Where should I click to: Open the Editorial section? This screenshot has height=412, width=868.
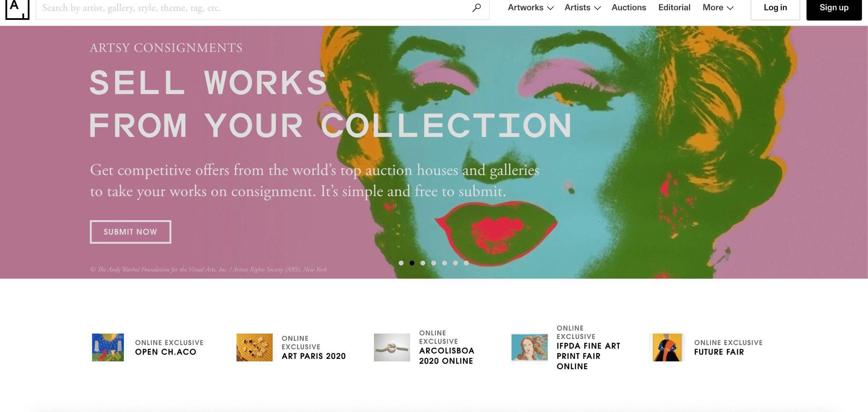[x=674, y=8]
